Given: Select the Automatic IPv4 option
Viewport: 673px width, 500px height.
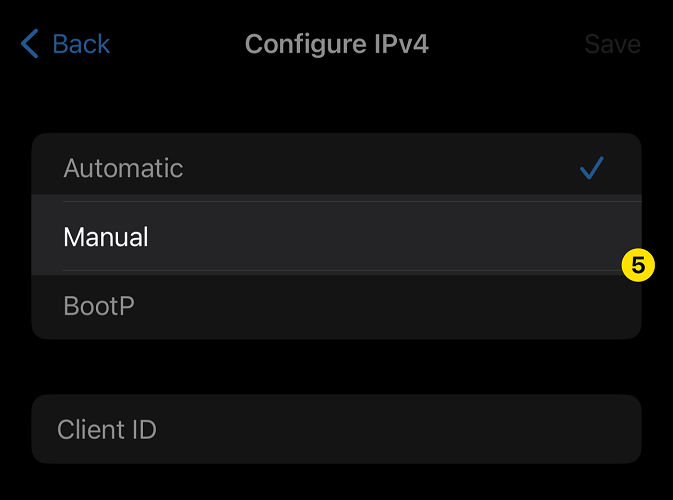Looking at the screenshot, I should point(300,168).
